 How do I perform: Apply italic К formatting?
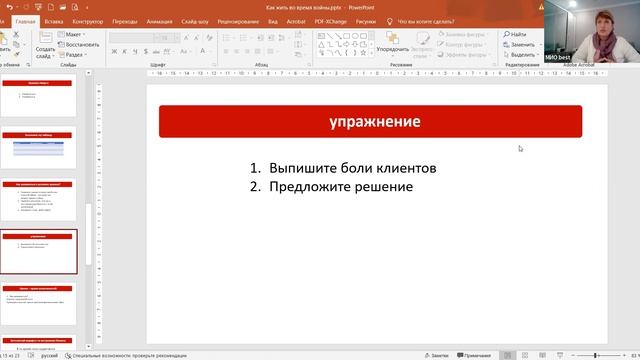[124, 51]
